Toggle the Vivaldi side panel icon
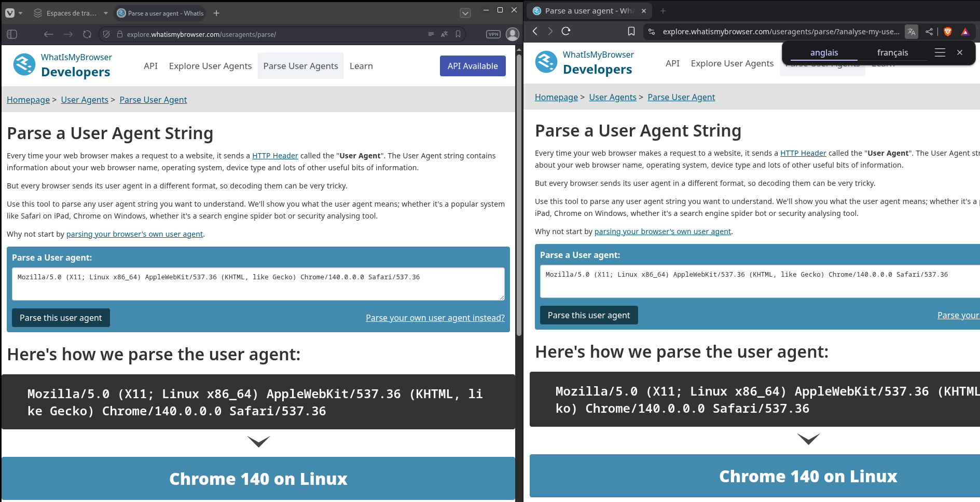Screen dimensions: 980x502 [x=12, y=34]
